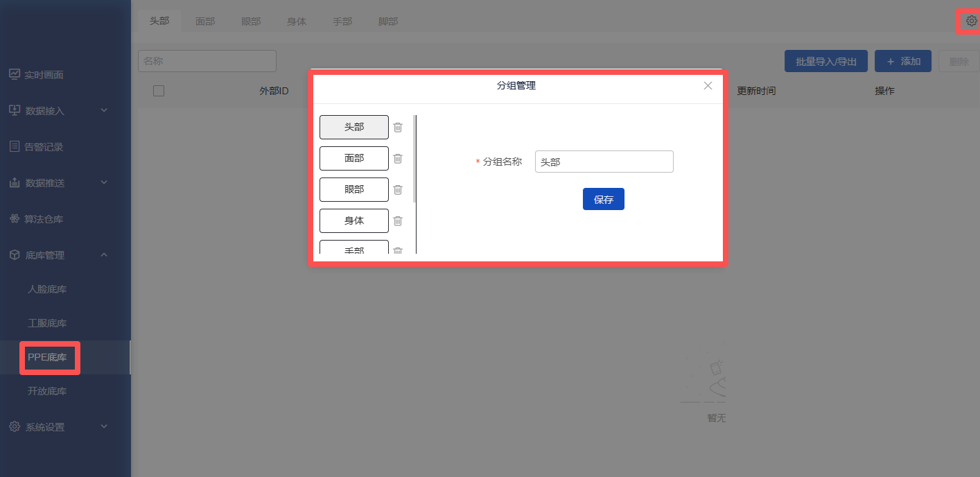Select the 身体 group in group list

353,220
